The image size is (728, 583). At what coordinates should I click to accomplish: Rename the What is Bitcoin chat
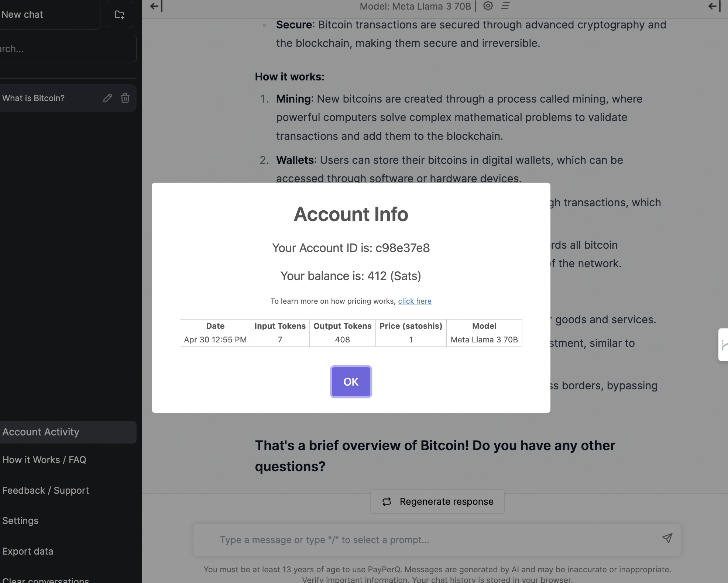(x=107, y=98)
